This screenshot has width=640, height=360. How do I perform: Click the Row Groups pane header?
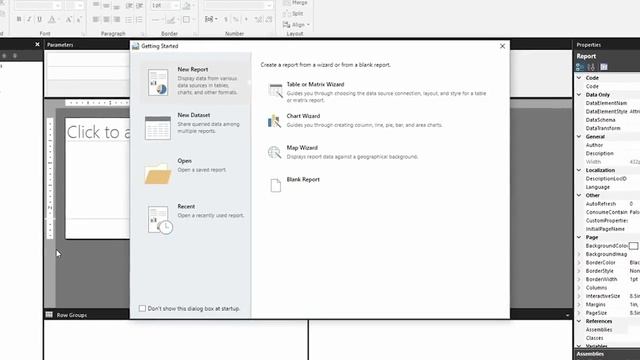tap(71, 315)
